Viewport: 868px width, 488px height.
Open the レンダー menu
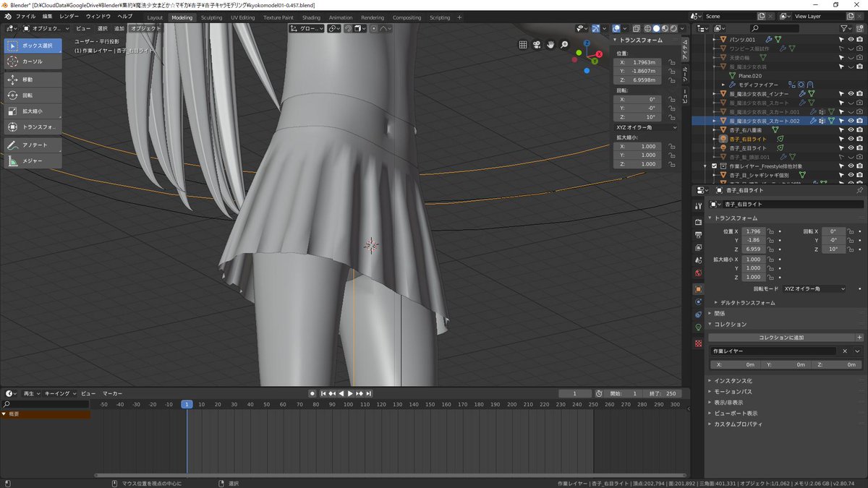tap(69, 16)
